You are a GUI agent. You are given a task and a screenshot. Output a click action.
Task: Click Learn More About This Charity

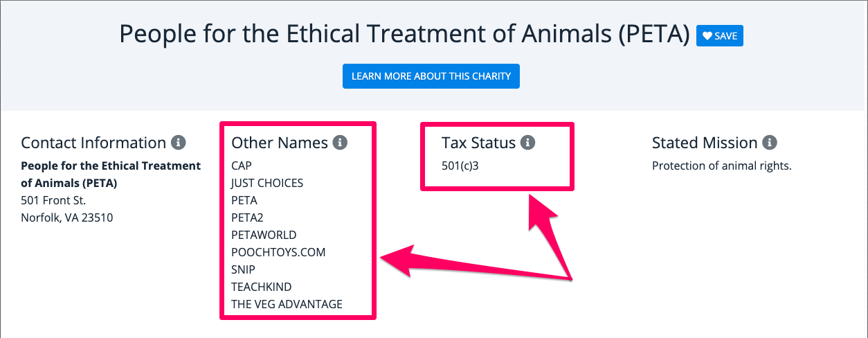(431, 76)
